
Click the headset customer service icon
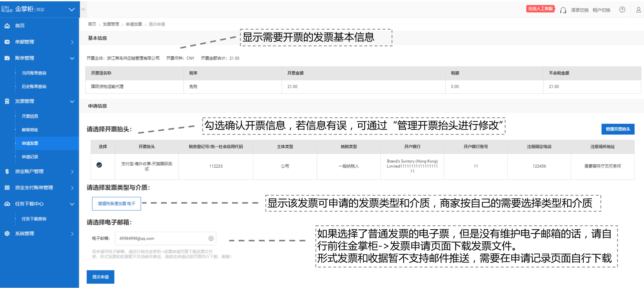(563, 10)
